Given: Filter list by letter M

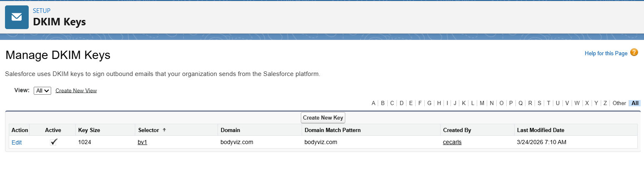Looking at the screenshot, I should 482,103.
